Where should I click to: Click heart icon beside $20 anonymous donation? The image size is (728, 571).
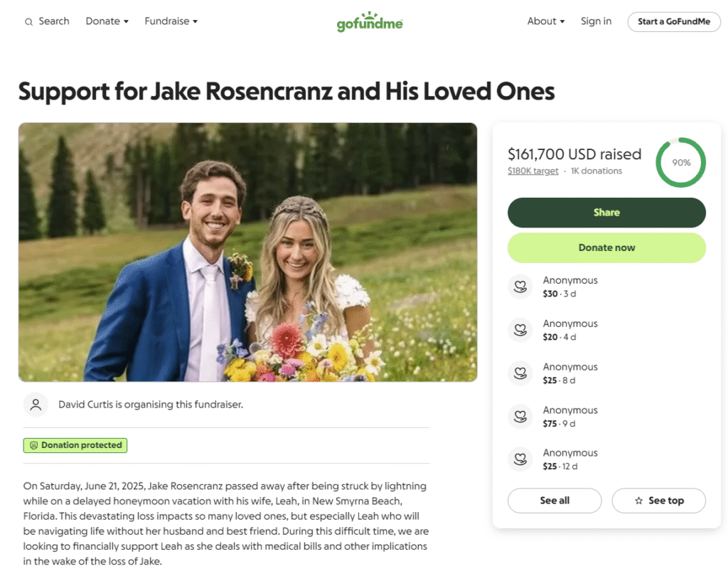click(x=520, y=330)
